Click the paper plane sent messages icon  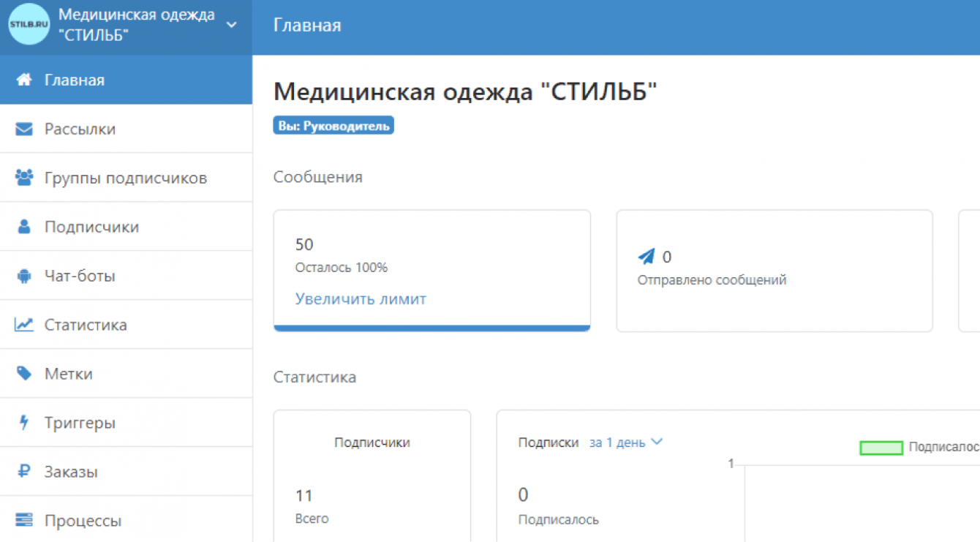(x=647, y=256)
